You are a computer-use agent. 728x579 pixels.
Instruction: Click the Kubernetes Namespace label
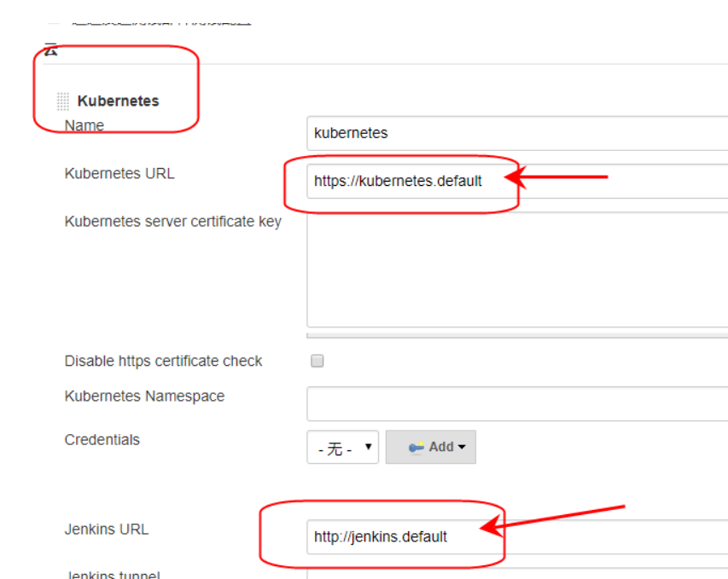(x=144, y=397)
